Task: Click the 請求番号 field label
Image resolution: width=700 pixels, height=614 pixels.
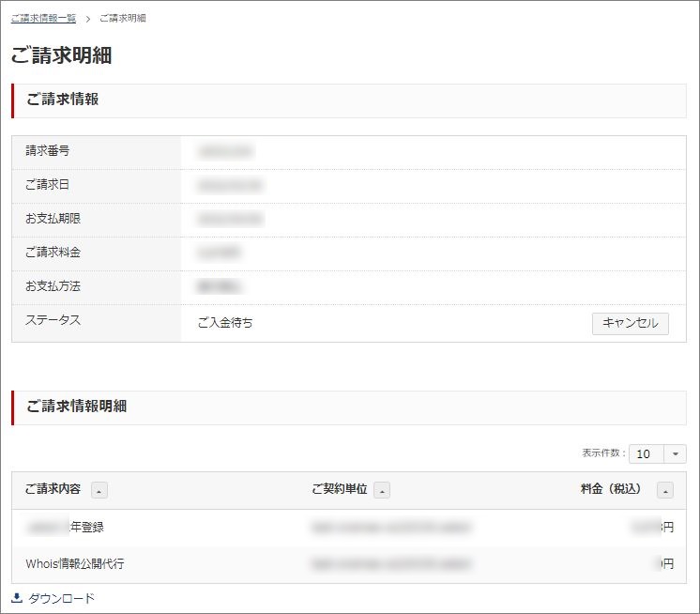Action: tap(48, 151)
